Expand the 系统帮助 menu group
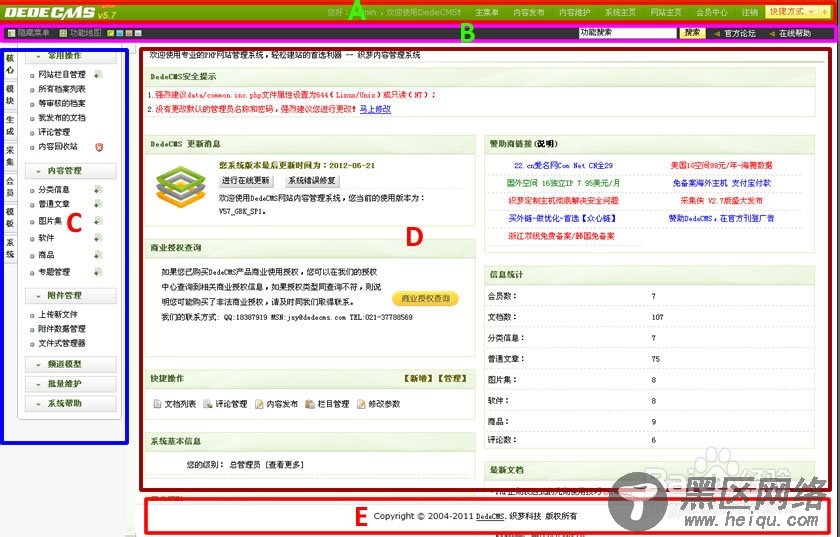The width and height of the screenshot is (840, 537). pos(71,403)
